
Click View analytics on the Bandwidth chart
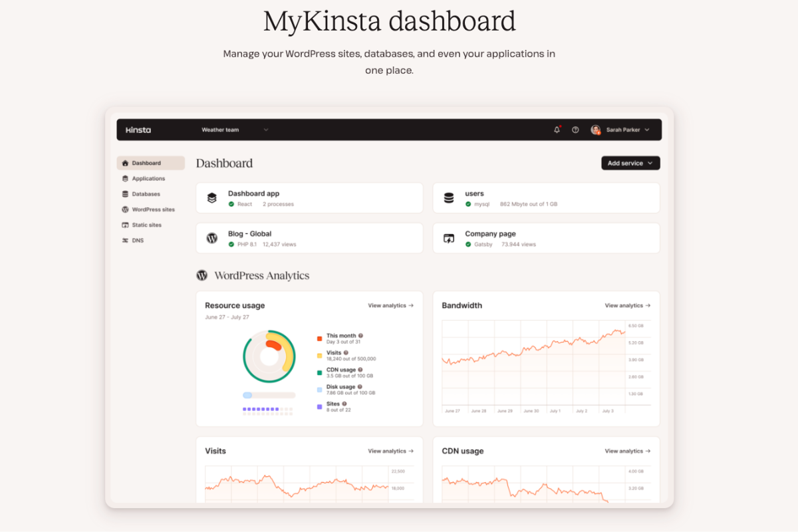626,305
